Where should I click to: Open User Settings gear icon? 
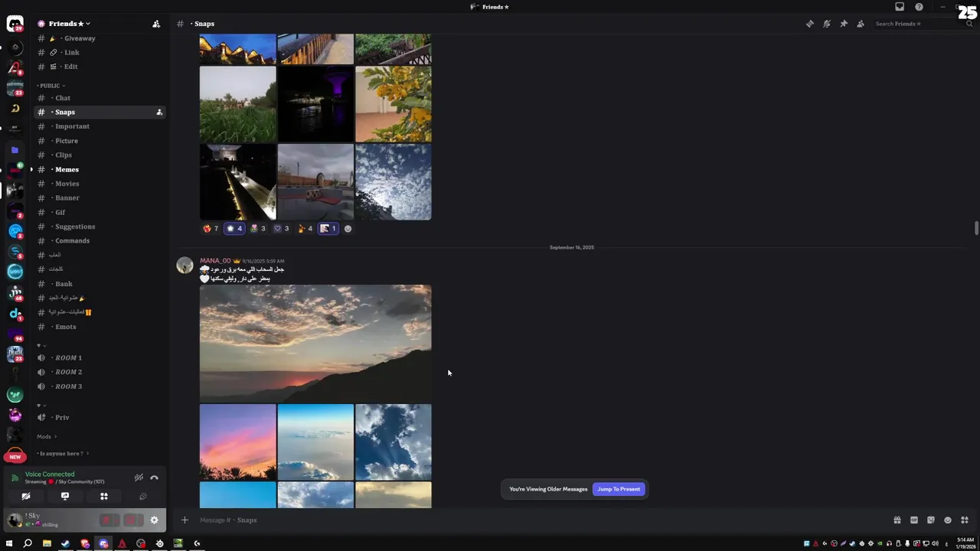154,520
